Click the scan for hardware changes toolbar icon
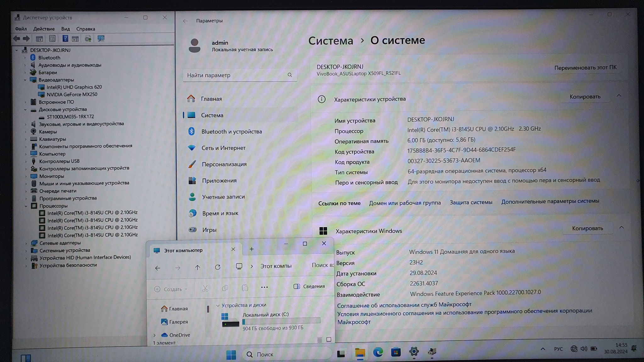 (101, 39)
